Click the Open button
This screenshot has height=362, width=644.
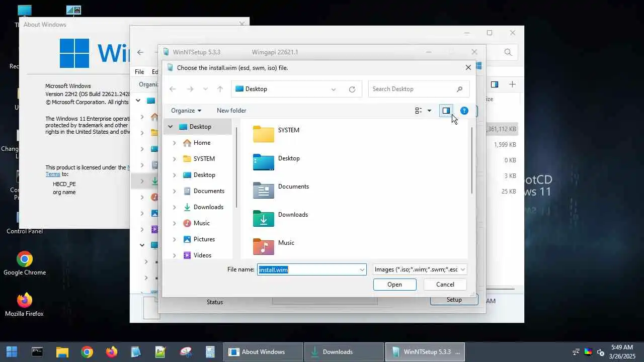394,285
